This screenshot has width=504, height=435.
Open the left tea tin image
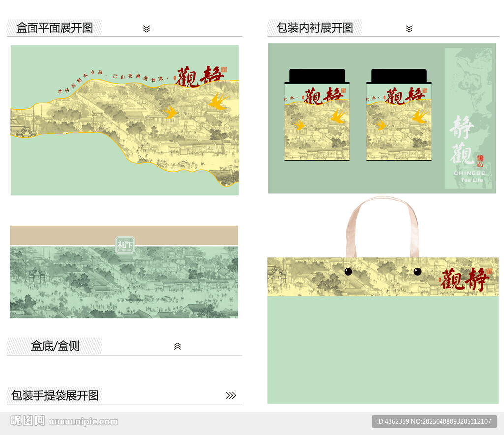coord(317,115)
